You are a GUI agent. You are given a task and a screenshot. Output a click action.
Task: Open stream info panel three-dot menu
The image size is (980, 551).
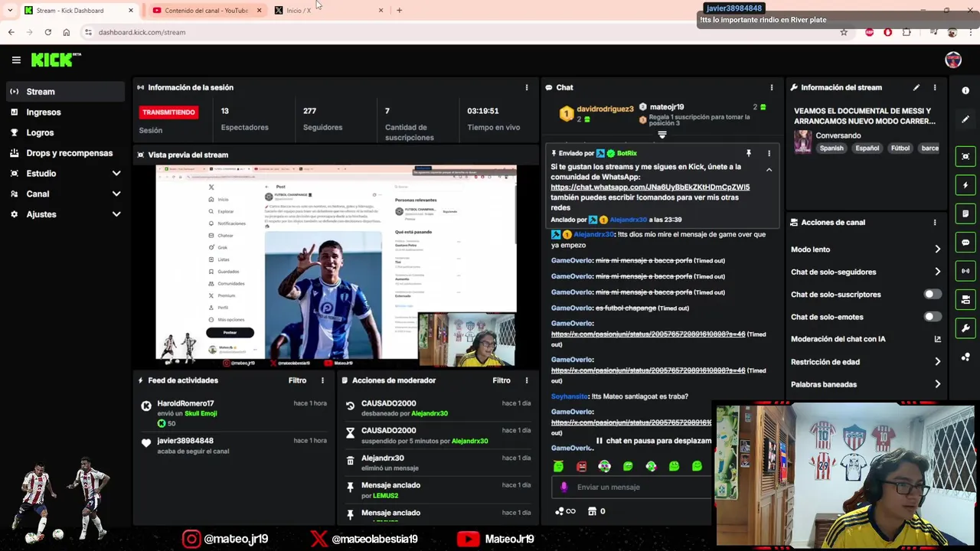[x=935, y=87]
